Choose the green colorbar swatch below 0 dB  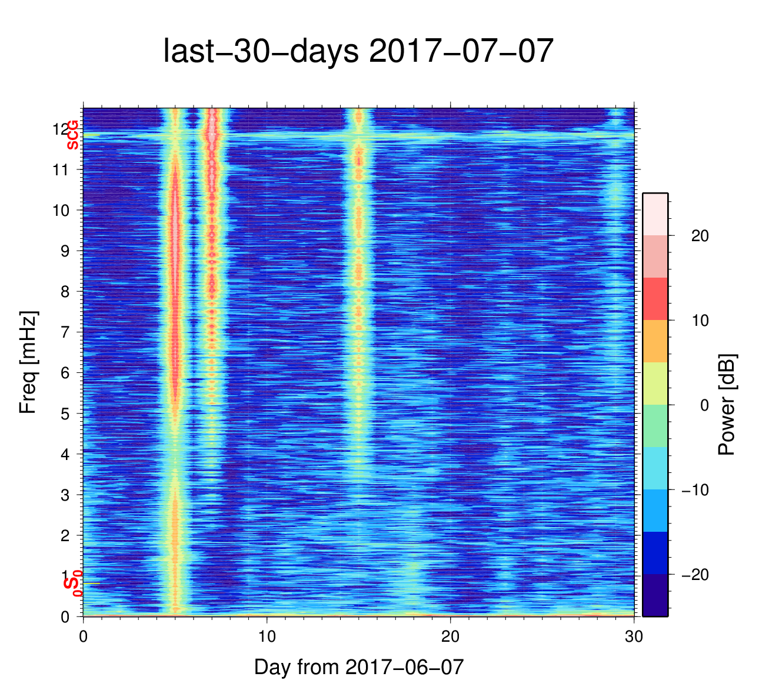[655, 426]
